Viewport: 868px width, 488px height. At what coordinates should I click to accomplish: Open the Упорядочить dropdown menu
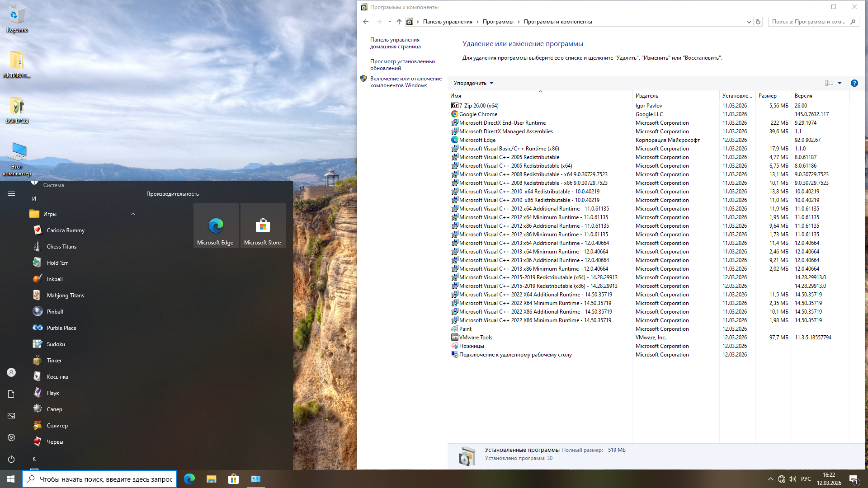[x=473, y=83]
